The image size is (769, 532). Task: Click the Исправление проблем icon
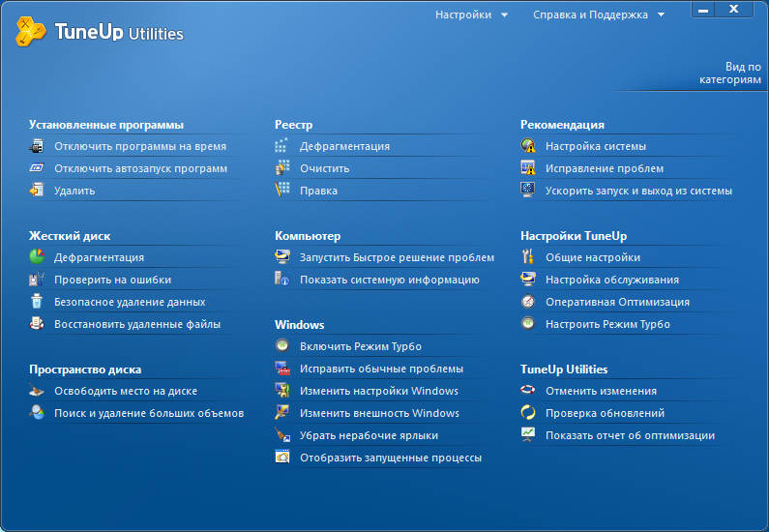(528, 167)
